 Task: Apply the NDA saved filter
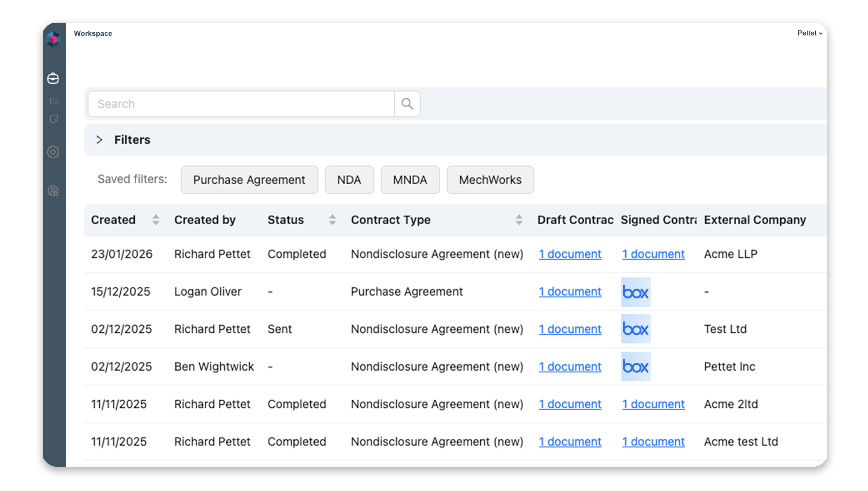pyautogui.click(x=349, y=180)
